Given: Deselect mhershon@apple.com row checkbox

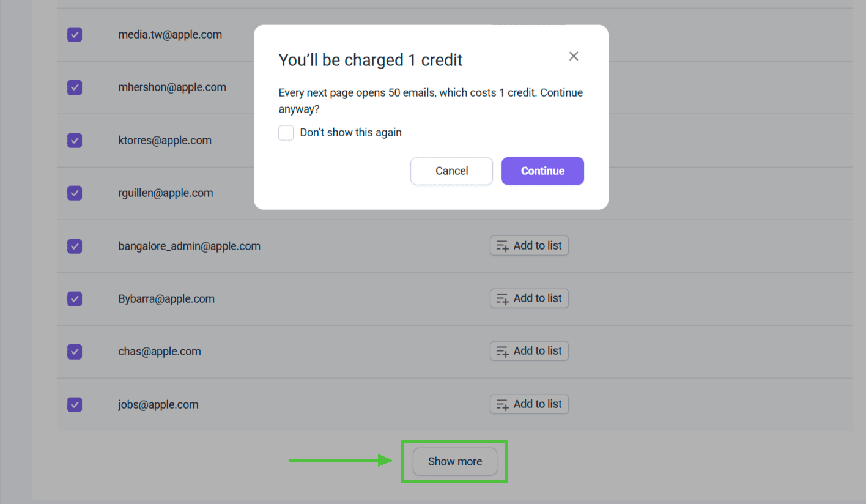Looking at the screenshot, I should point(75,87).
